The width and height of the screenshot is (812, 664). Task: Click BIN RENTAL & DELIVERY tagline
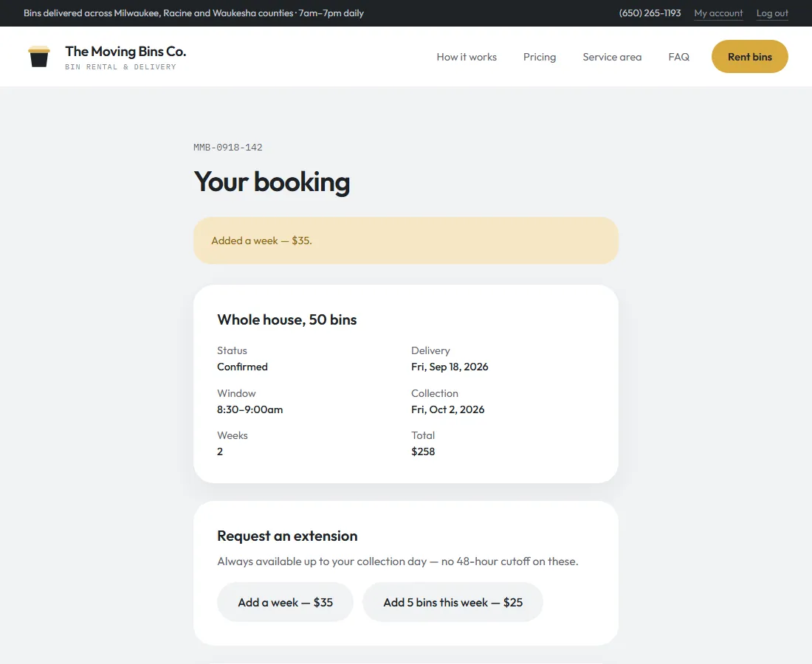pyautogui.click(x=120, y=66)
